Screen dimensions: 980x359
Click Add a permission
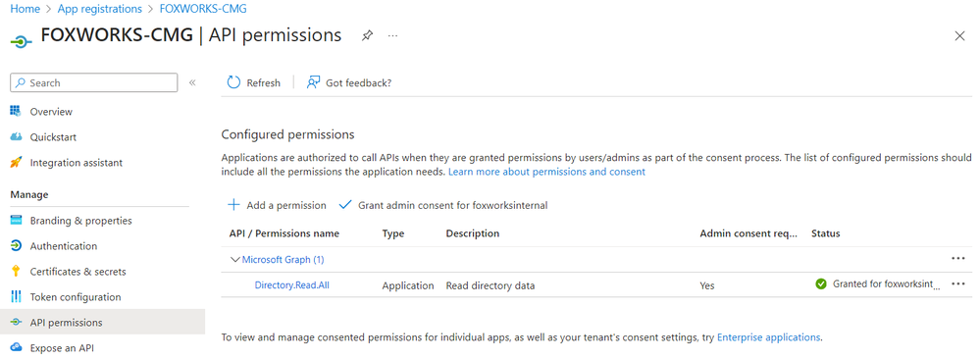point(277,205)
